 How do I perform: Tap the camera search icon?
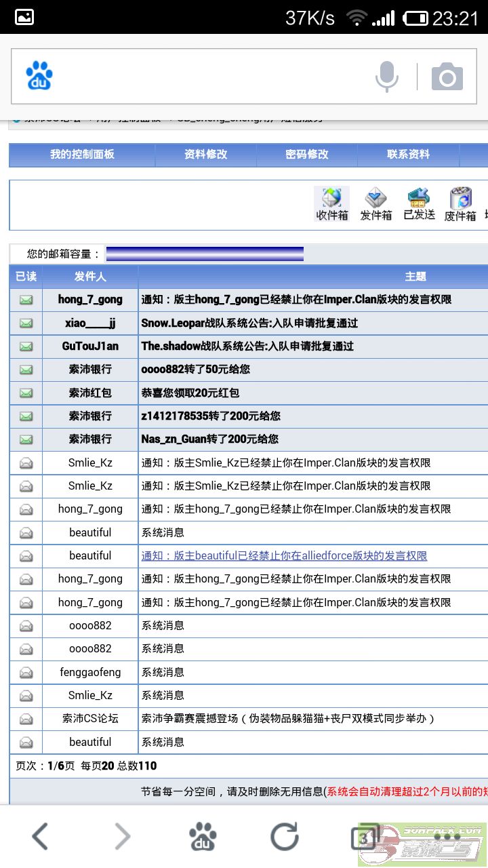(447, 77)
